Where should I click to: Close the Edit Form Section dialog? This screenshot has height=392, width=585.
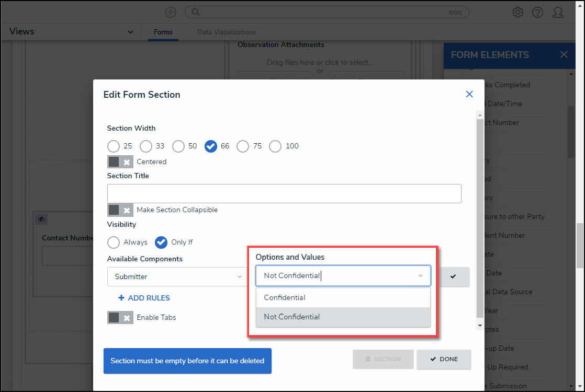(x=469, y=94)
